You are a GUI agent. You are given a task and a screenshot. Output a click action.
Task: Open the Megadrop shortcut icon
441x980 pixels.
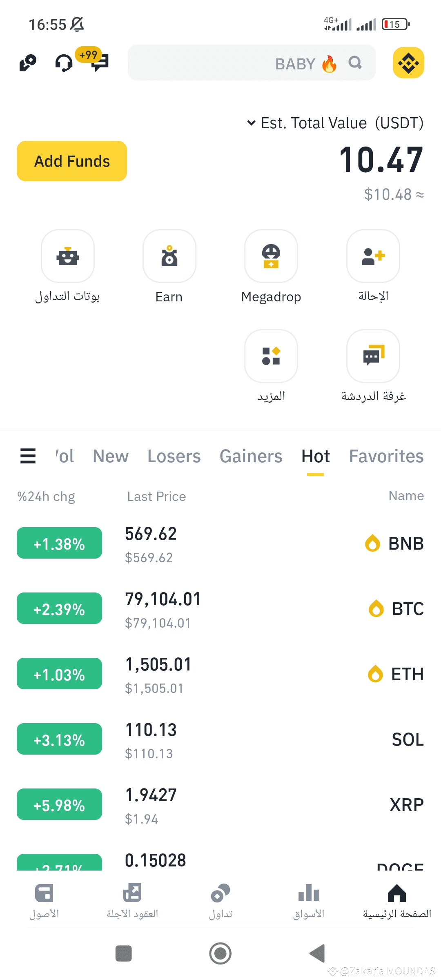point(271,256)
